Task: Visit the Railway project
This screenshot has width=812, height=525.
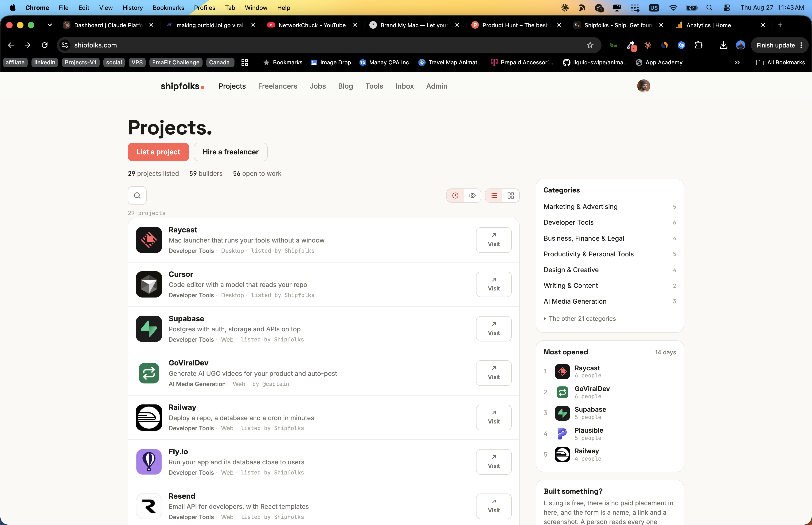Action: coord(493,417)
